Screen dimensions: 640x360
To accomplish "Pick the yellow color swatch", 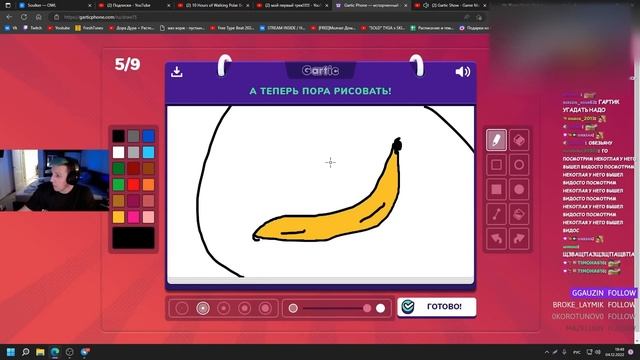I will click(118, 217).
